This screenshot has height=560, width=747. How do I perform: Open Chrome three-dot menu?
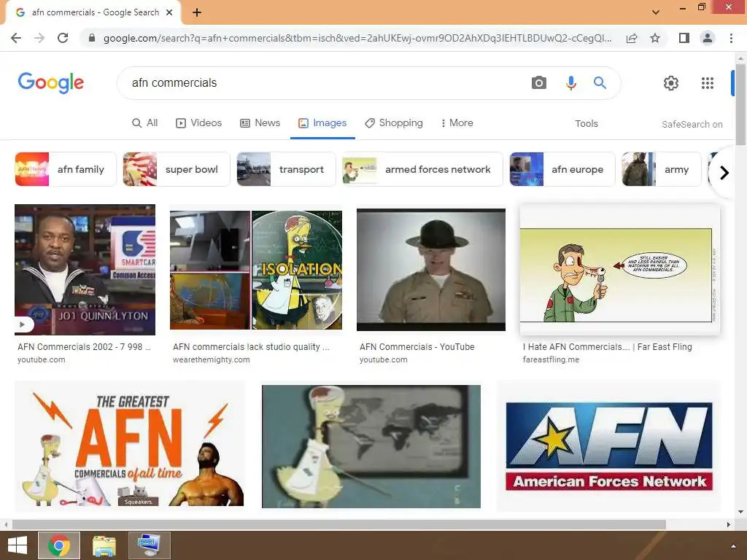coord(731,38)
